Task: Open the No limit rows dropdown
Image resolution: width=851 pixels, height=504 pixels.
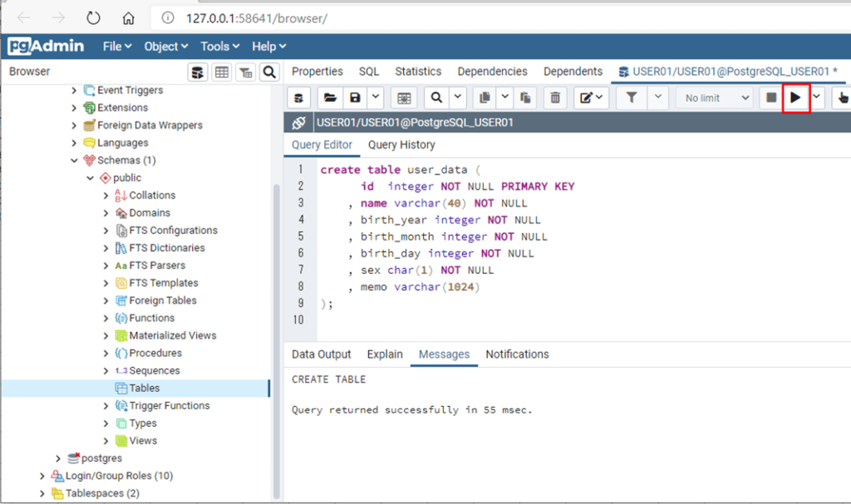Action: click(x=715, y=98)
